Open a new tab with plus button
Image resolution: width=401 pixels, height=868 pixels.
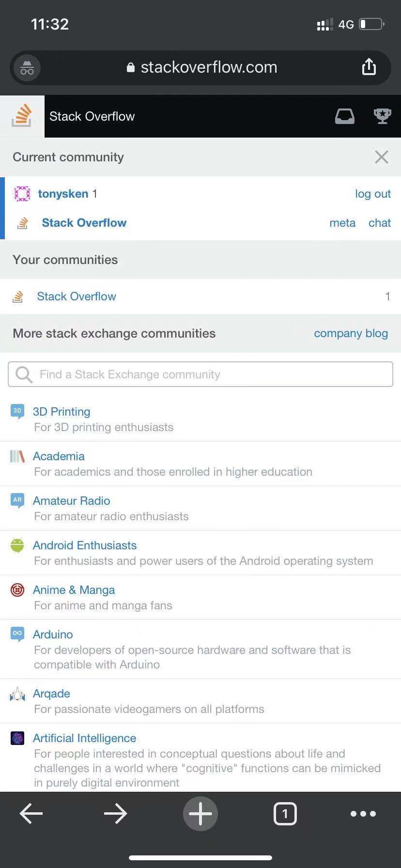[x=200, y=814]
